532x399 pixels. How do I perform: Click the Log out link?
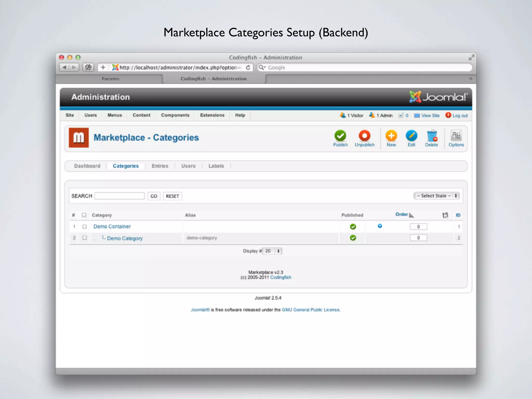[460, 115]
